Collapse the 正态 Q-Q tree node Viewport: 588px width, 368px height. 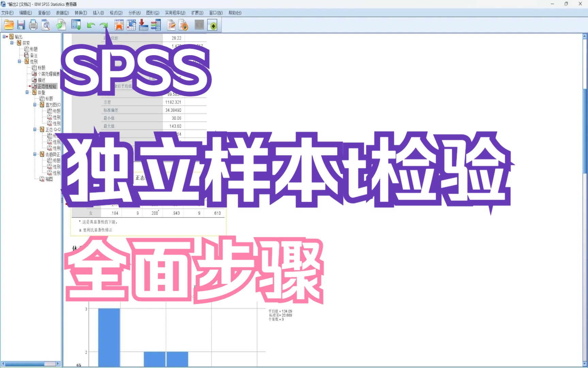35,129
